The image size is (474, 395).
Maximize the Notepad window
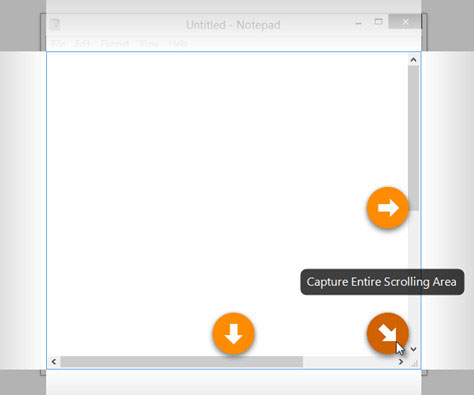(379, 22)
